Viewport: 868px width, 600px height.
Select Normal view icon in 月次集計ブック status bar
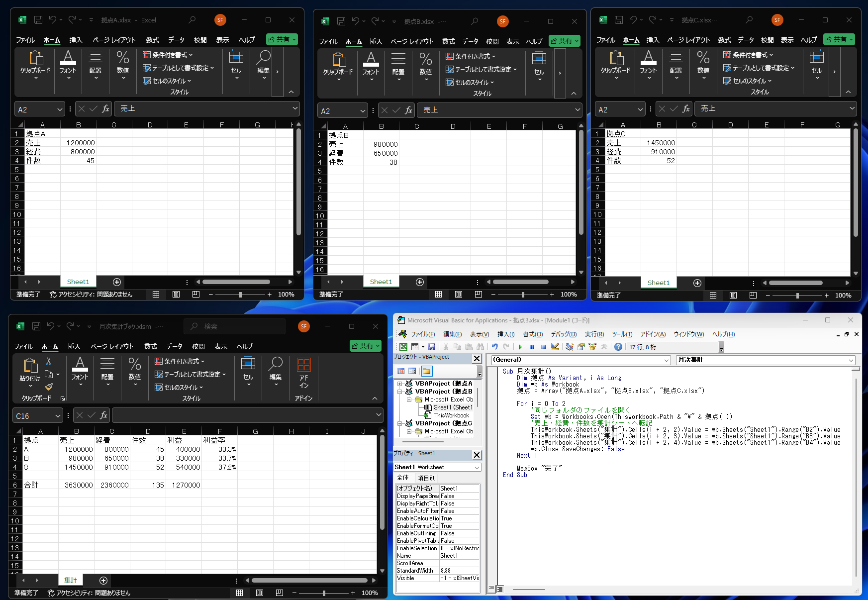click(240, 593)
